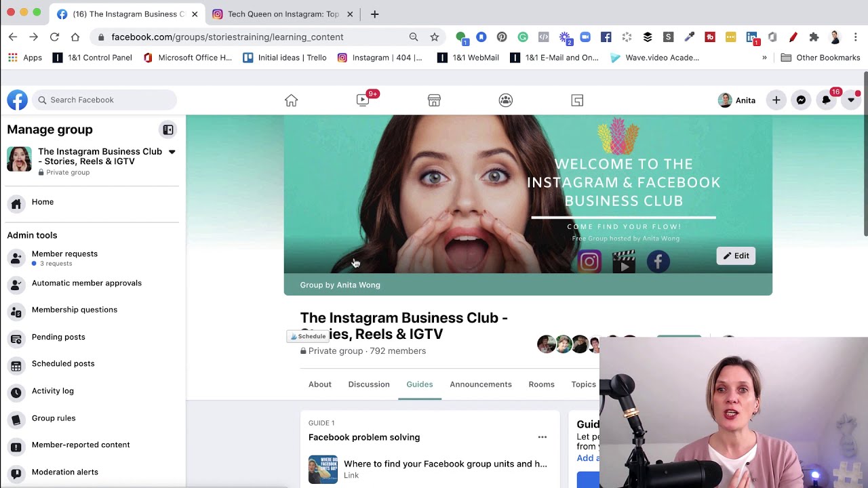Open the Chrome extensions puzzle icon

click(814, 37)
